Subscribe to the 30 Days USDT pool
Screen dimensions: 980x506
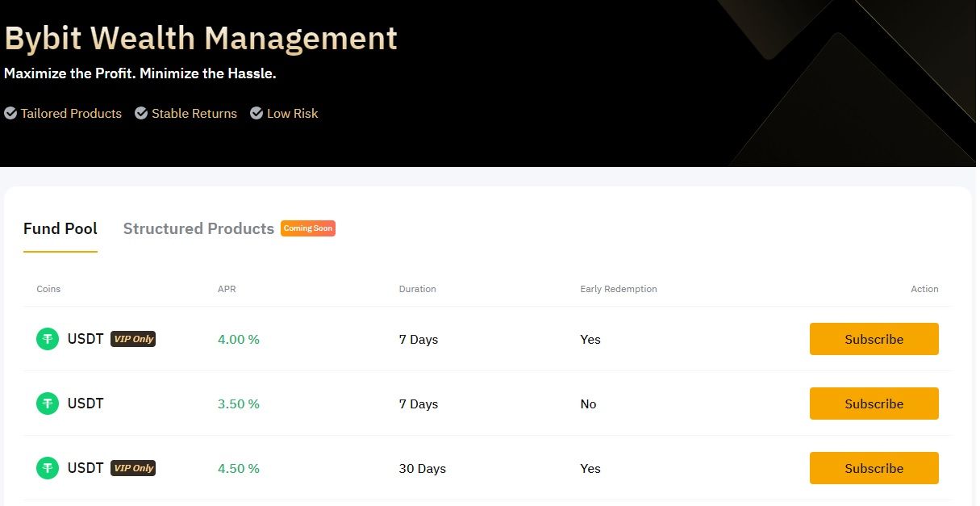(x=874, y=468)
